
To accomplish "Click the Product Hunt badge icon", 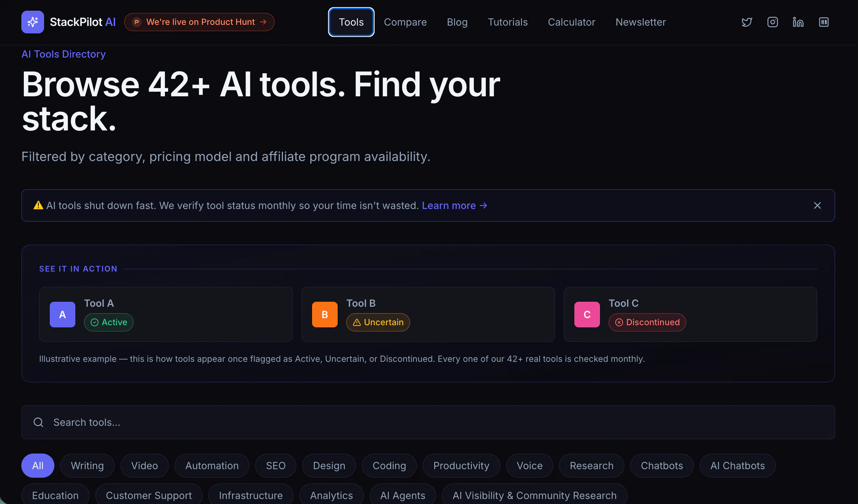I will coord(136,22).
